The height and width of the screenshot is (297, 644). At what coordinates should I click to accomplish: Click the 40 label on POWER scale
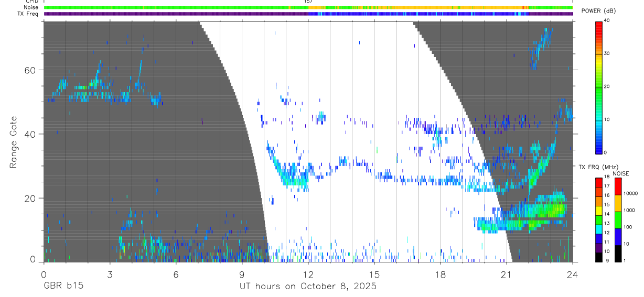click(607, 20)
